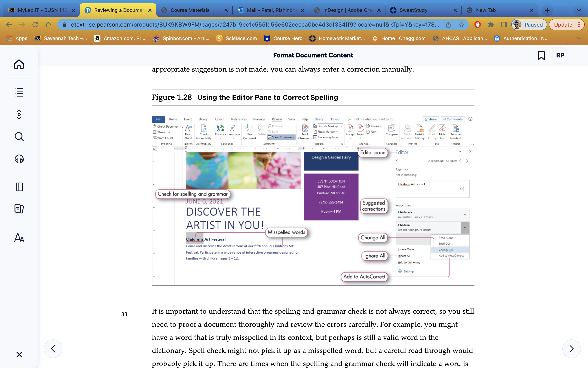Click the 'Using the Editor Pane to Correct Spelling' caption
This screenshot has height=368, width=588.
point(267,97)
